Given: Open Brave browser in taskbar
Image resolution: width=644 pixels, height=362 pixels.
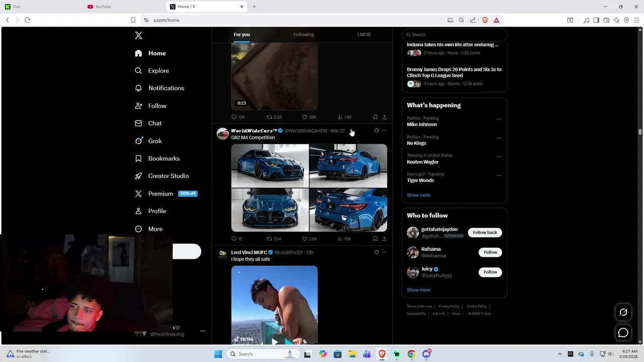Looking at the screenshot, I should [x=382, y=354].
